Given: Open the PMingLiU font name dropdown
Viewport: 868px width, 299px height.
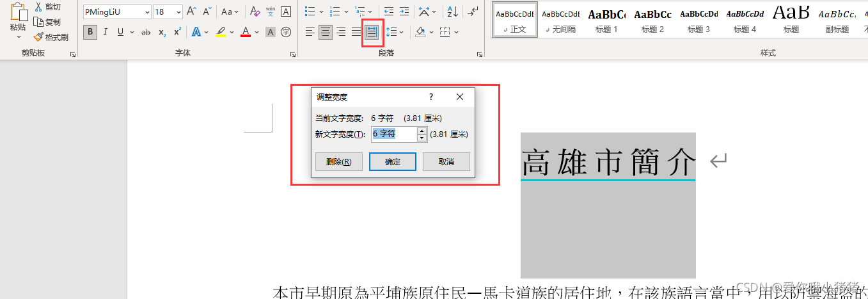Looking at the screenshot, I should (x=147, y=12).
